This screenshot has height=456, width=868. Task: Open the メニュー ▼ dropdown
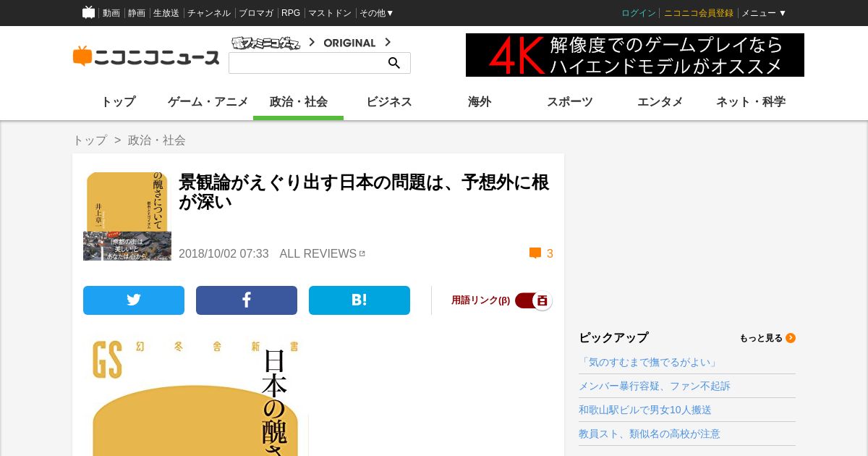(x=764, y=13)
